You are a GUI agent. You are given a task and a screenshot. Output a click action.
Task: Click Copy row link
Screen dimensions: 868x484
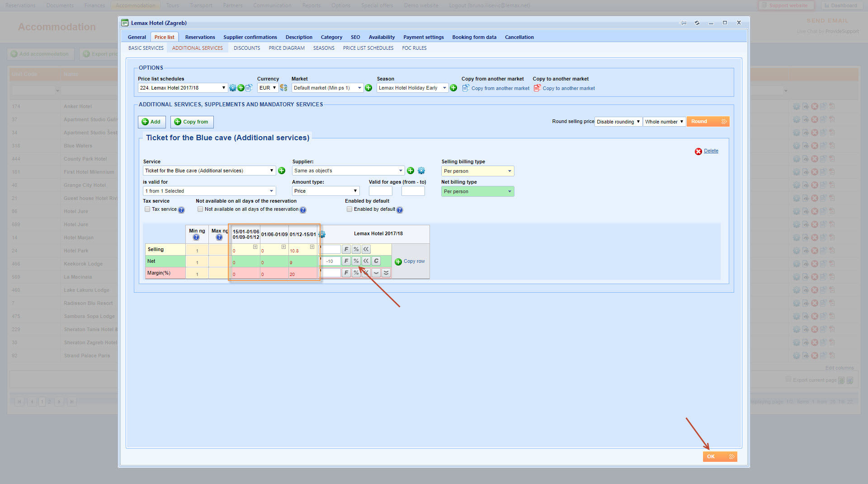(x=414, y=261)
